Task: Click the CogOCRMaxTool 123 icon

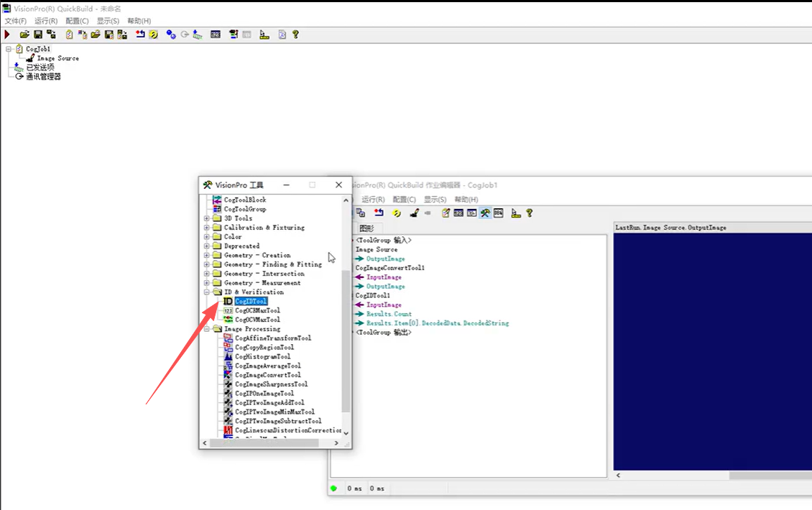Action: coord(228,310)
